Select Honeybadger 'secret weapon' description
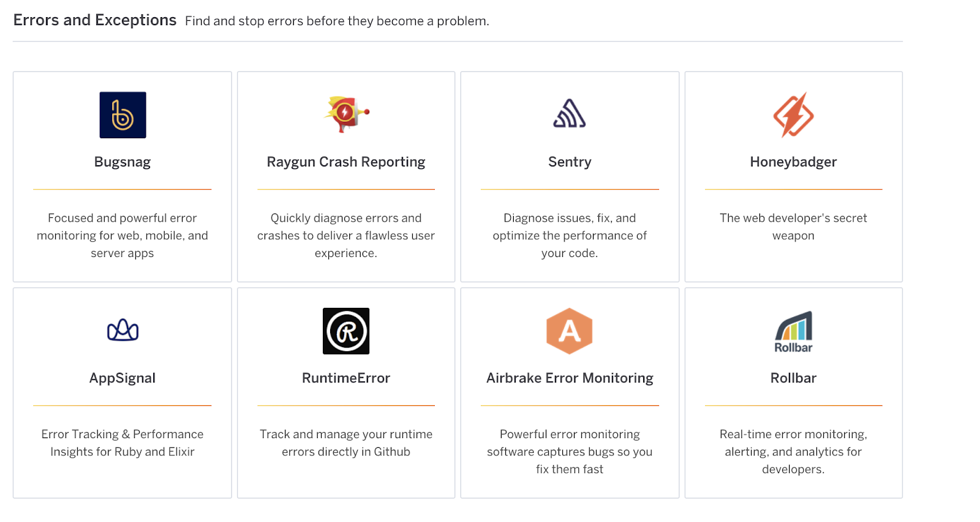Viewport: 980px width, 522px height. pos(793,226)
